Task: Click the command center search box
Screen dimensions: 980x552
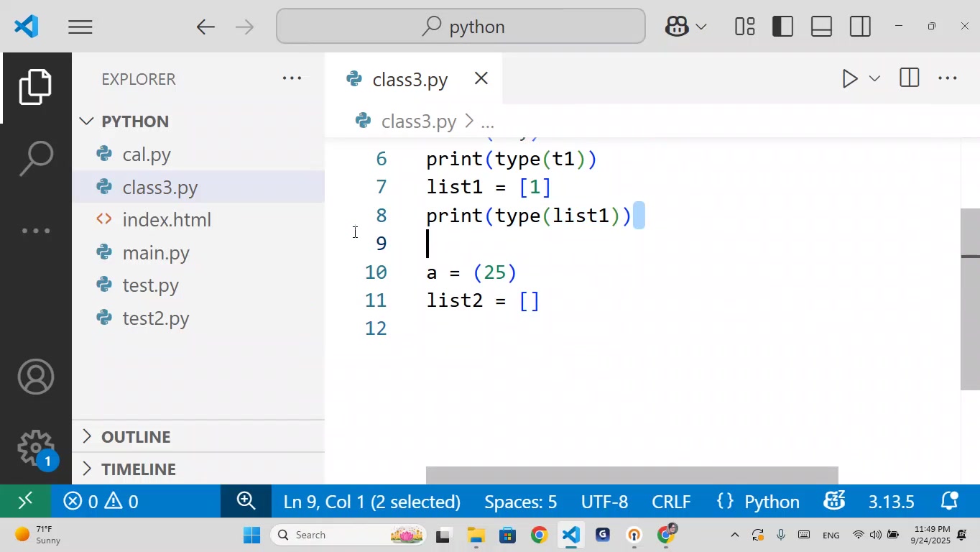Action: coord(461,27)
